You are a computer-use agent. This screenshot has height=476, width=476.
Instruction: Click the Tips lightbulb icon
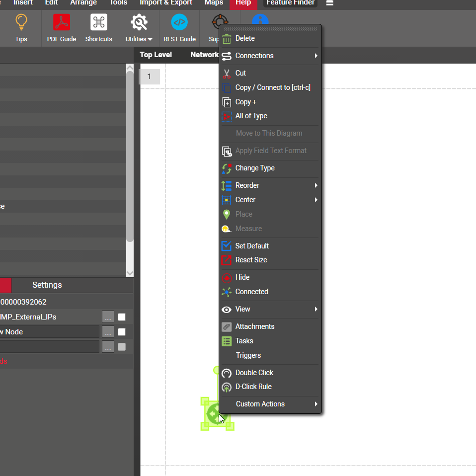click(21, 23)
